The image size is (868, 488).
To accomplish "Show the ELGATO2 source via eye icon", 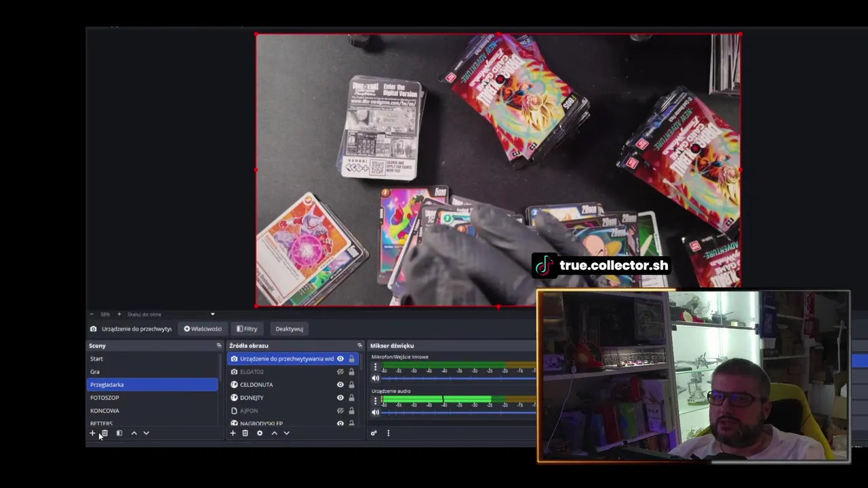I will click(x=340, y=371).
